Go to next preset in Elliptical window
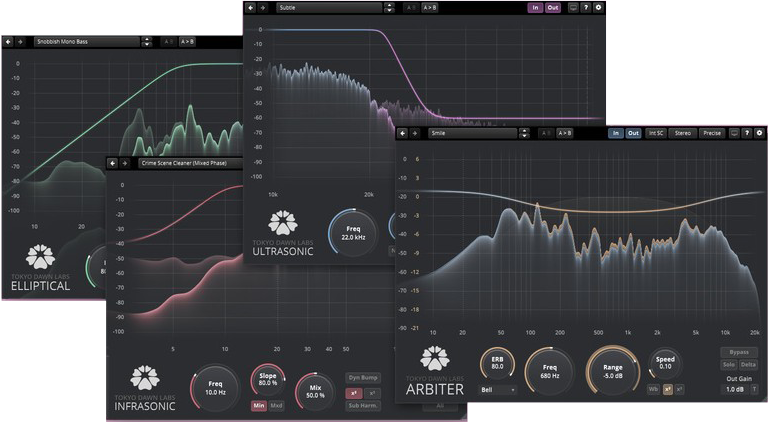Screen dimensions: 768x422 20,42
